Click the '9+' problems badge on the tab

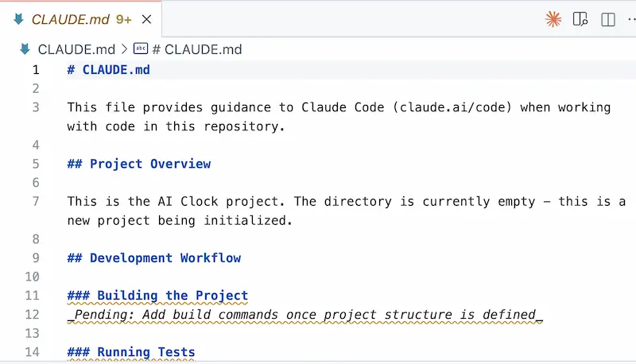pyautogui.click(x=123, y=20)
